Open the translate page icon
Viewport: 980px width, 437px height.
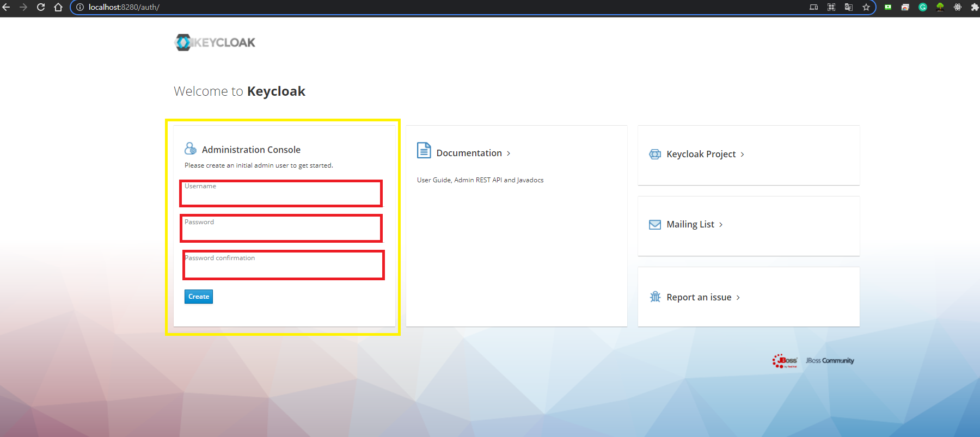pyautogui.click(x=849, y=7)
